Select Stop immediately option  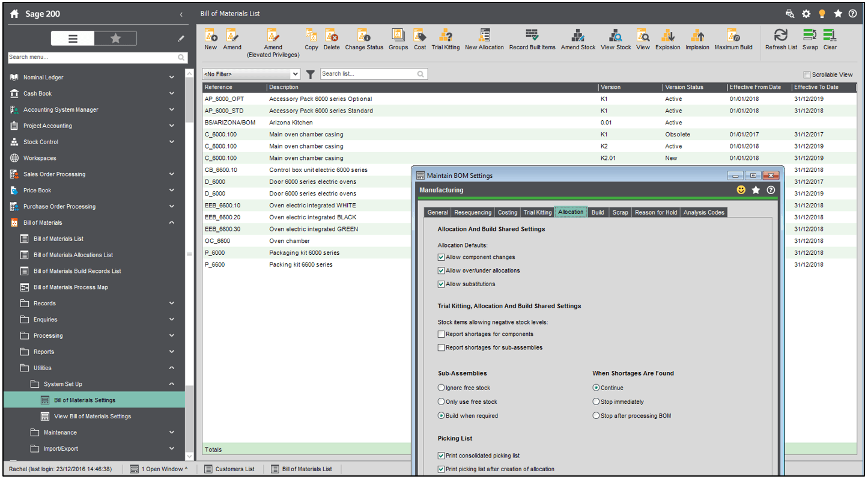[x=596, y=401]
